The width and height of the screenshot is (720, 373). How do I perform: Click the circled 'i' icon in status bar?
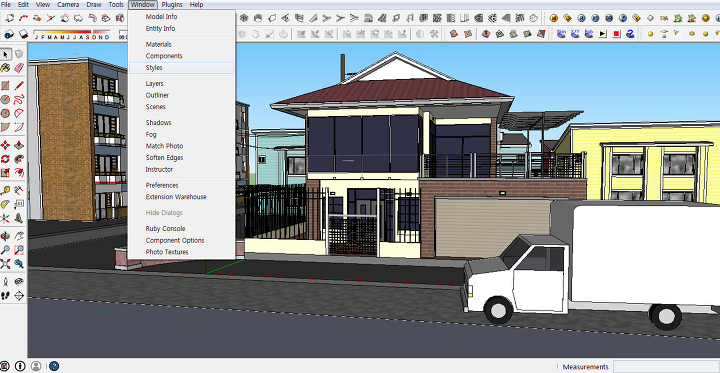20,366
